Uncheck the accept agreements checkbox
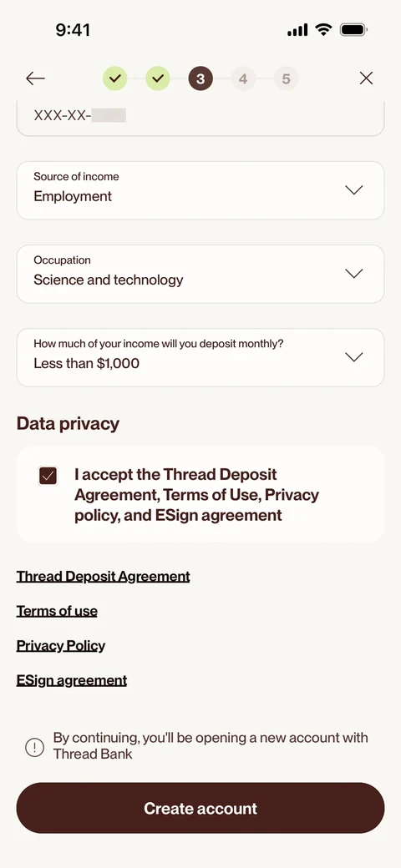The image size is (401, 868). [48, 476]
